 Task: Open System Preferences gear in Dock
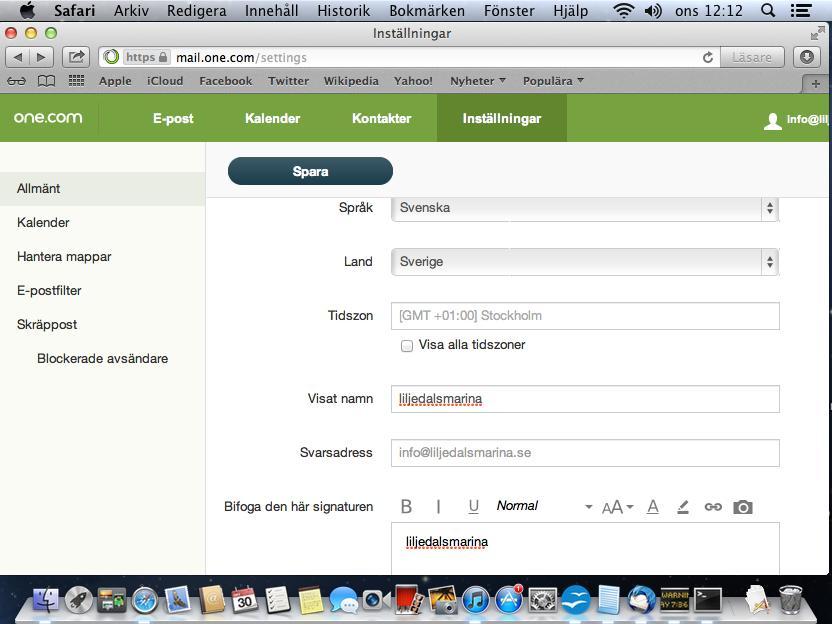(x=542, y=600)
